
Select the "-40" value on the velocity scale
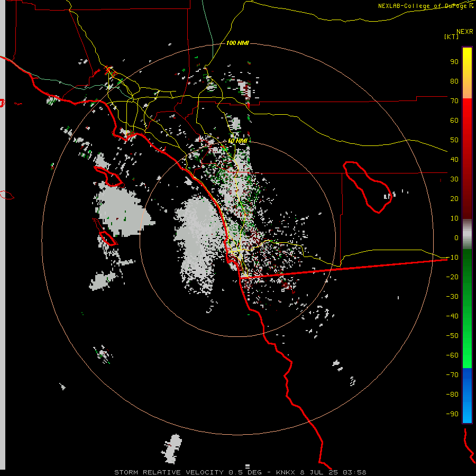[x=452, y=316]
